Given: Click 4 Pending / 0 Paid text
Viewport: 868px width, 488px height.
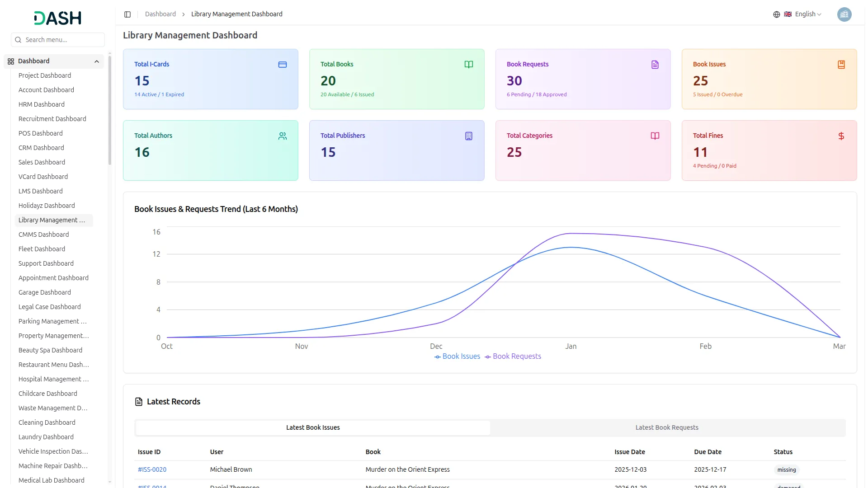Looking at the screenshot, I should tap(714, 166).
